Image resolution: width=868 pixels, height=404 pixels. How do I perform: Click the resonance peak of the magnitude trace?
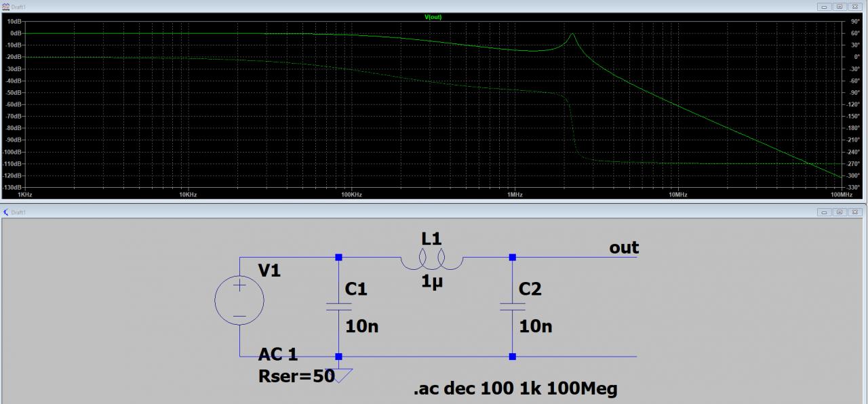coord(572,34)
